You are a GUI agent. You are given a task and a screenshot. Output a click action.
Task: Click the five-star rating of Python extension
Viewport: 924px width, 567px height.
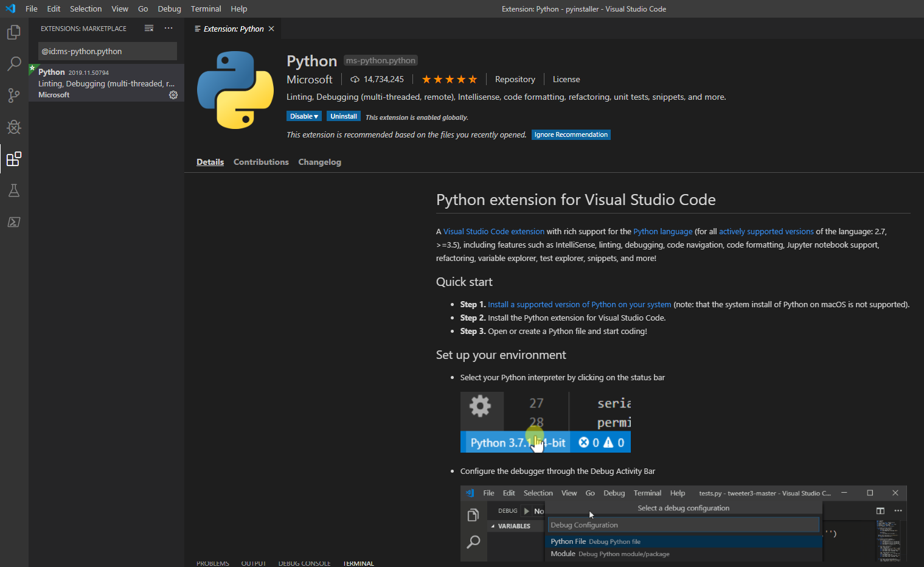coord(449,80)
